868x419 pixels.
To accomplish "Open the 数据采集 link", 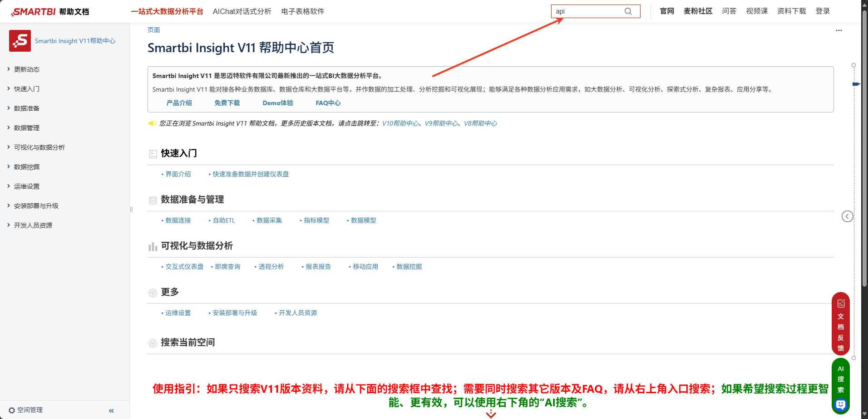I will pos(269,220).
